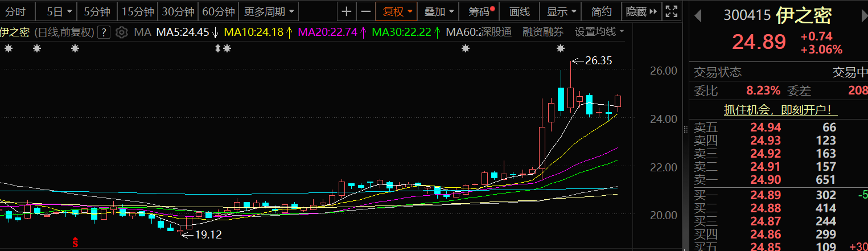868x251 pixels.
Task: Open the 设置均线 dropdown
Action: [599, 32]
